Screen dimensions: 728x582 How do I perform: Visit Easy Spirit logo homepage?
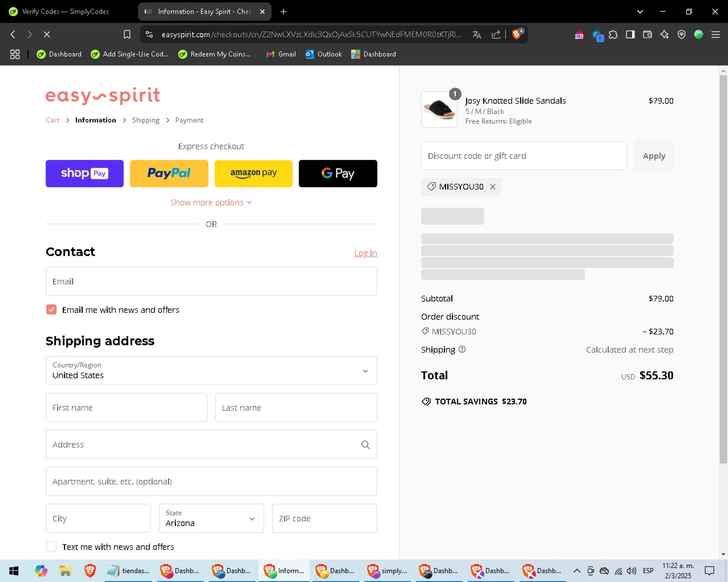click(103, 96)
